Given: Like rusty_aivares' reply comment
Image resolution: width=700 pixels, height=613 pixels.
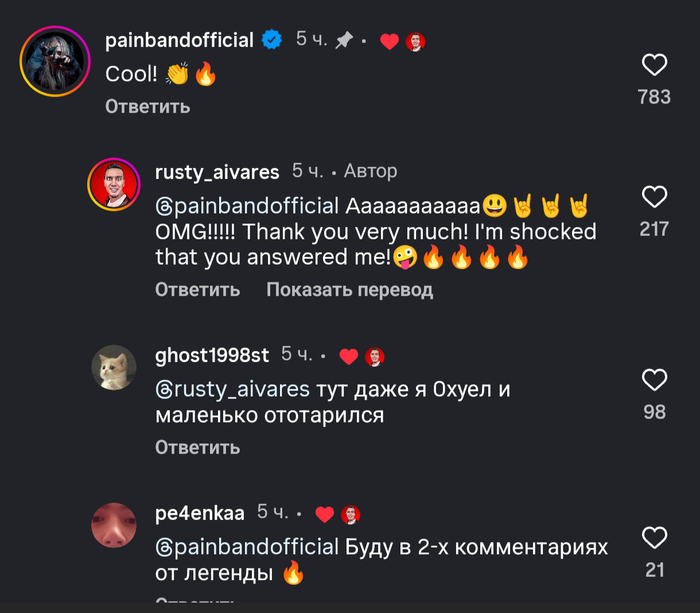Looking at the screenshot, I should tap(654, 197).
